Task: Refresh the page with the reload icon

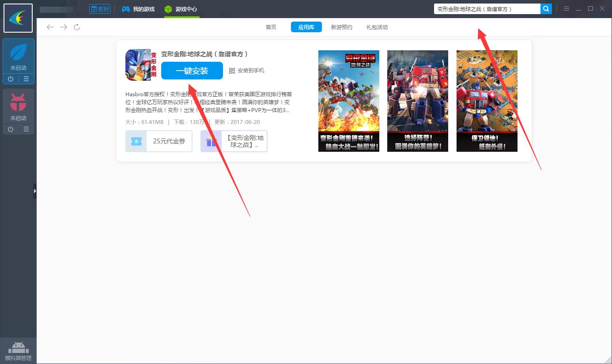Action: tap(77, 27)
